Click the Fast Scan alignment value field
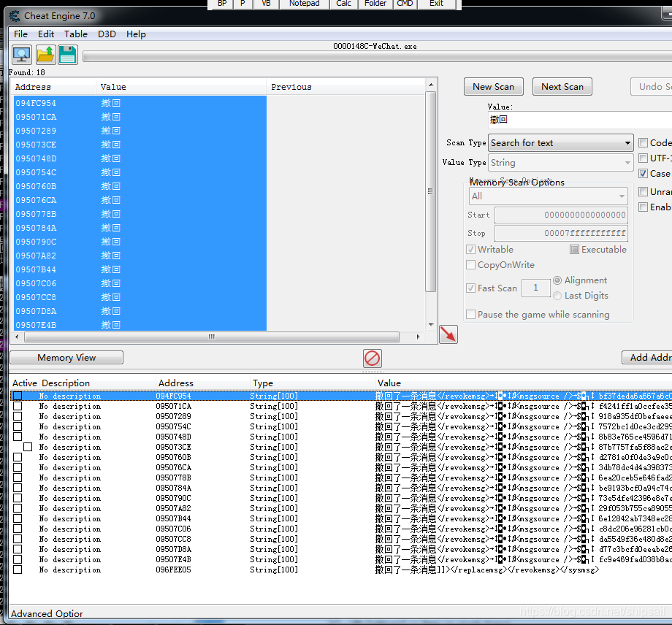The width and height of the screenshot is (672, 625). tap(535, 288)
